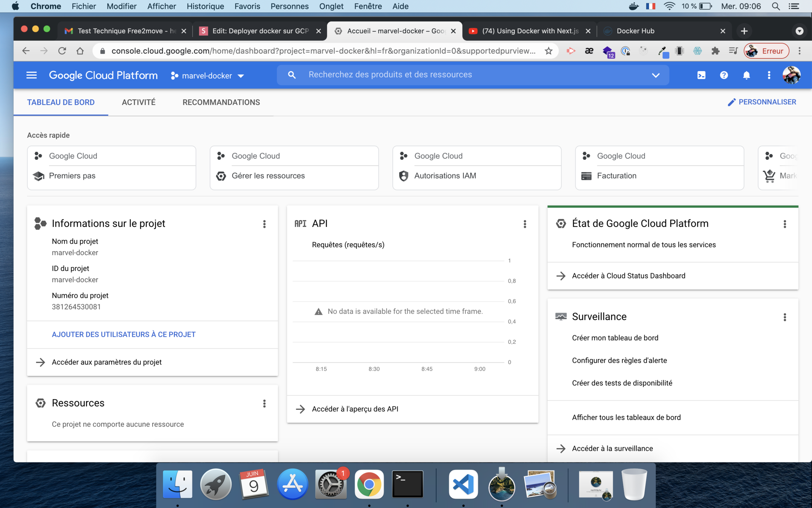Activate Cloud Shell terminal icon
This screenshot has height=508, width=812.
(701, 75)
